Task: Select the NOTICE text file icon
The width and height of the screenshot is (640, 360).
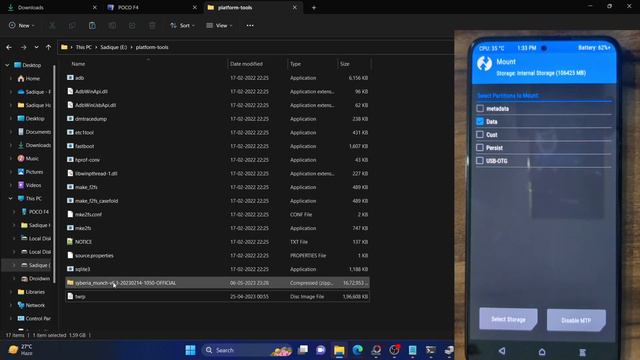Action: (70, 242)
